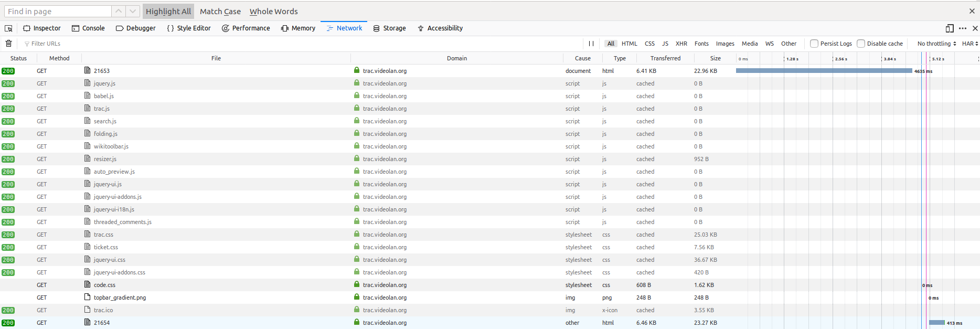The height and width of the screenshot is (329, 980).
Task: Sort by Type column header
Action: point(620,58)
